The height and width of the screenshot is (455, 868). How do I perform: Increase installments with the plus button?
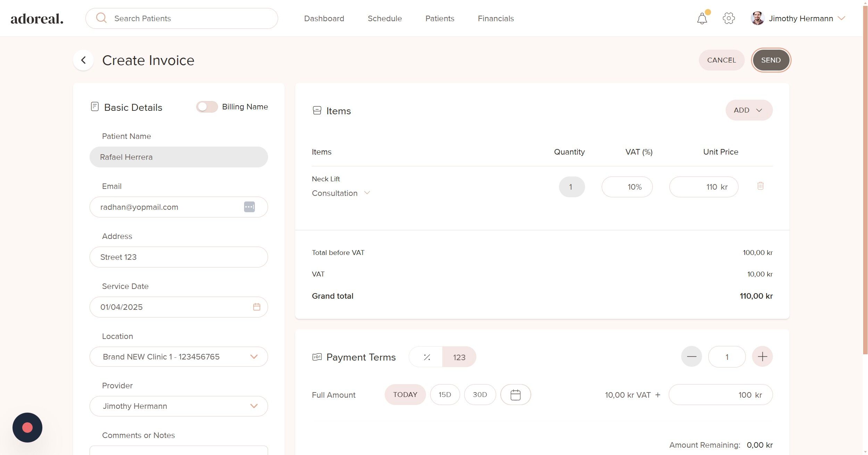[762, 357]
